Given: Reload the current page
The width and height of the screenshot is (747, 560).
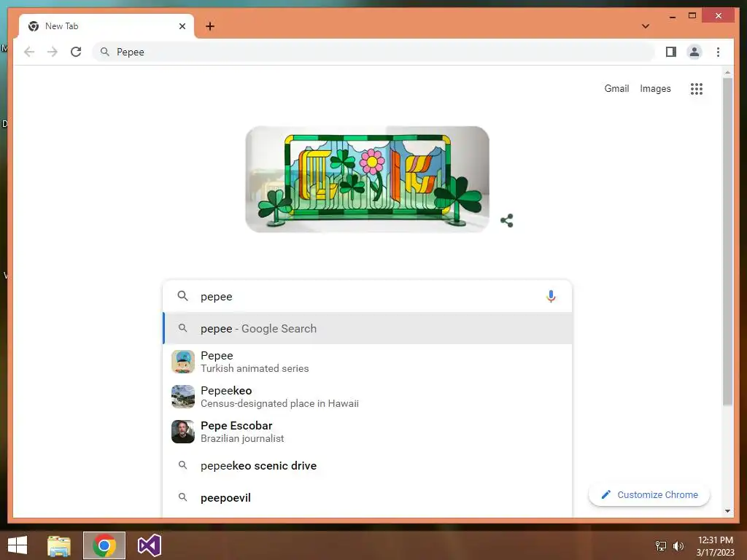Looking at the screenshot, I should (76, 52).
